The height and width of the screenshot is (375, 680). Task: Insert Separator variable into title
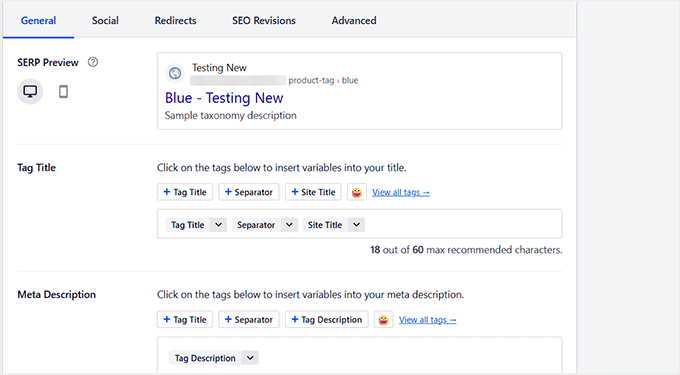tap(248, 192)
